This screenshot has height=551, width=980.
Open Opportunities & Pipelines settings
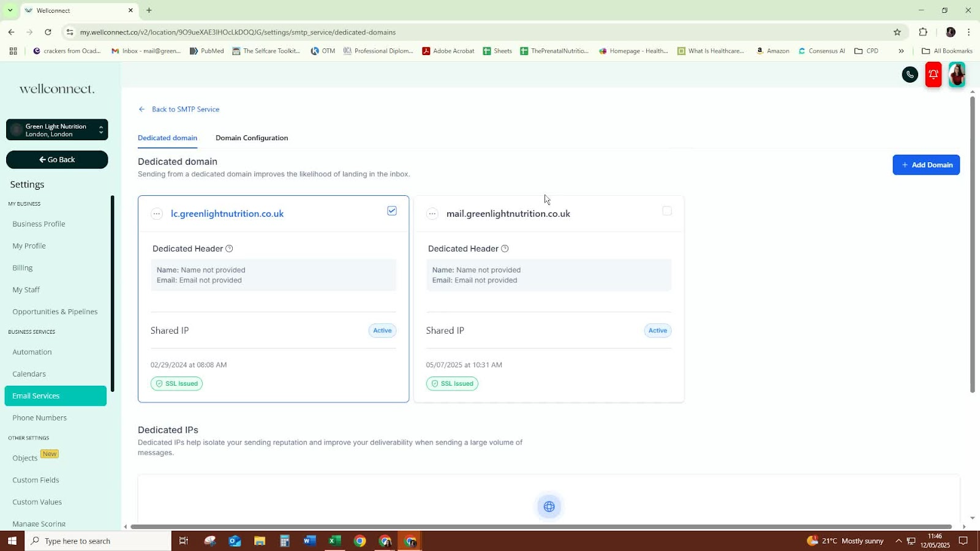55,312
